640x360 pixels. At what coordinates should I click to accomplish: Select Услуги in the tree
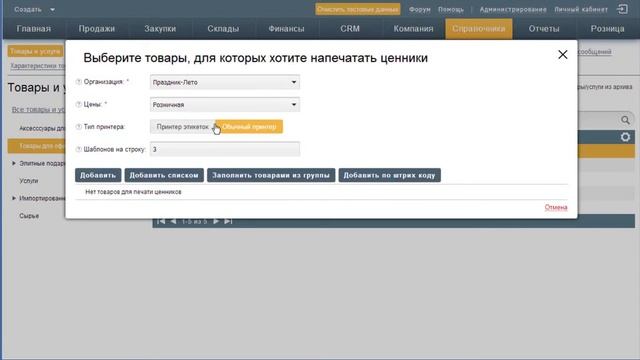(x=29, y=181)
